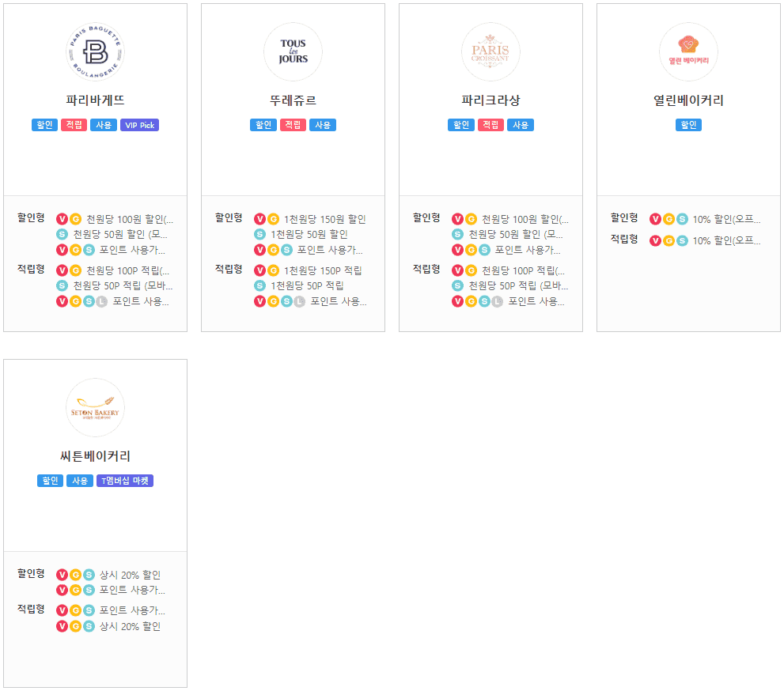The height and width of the screenshot is (691, 784).
Task: Click the 할인 tag on 뚜레쥬르
Action: [263, 125]
